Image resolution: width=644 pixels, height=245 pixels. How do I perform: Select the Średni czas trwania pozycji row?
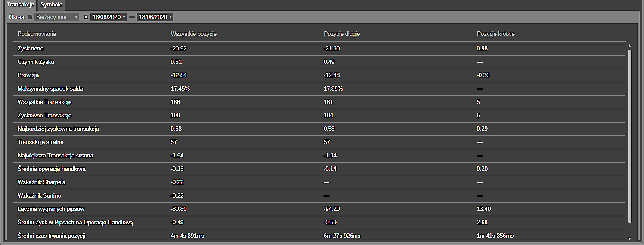click(x=319, y=236)
